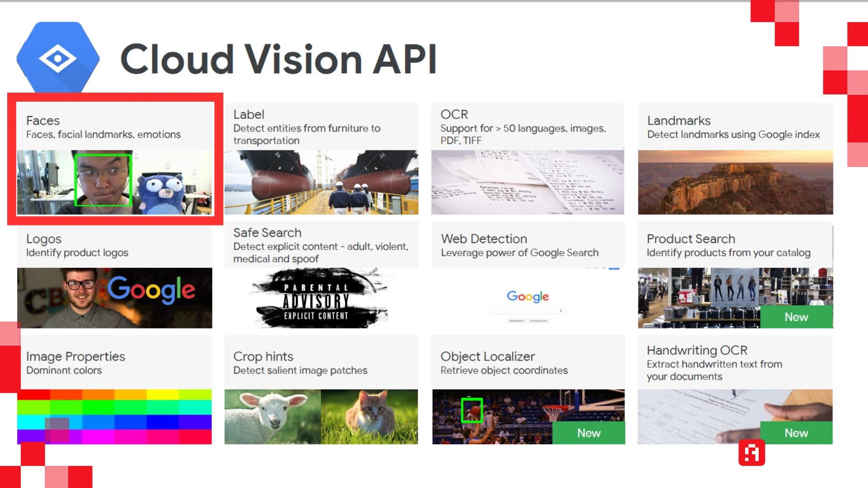Viewport: 868px width, 488px height.
Task: Click 'Faces, facial landmarks, emotions' description
Action: [x=104, y=135]
